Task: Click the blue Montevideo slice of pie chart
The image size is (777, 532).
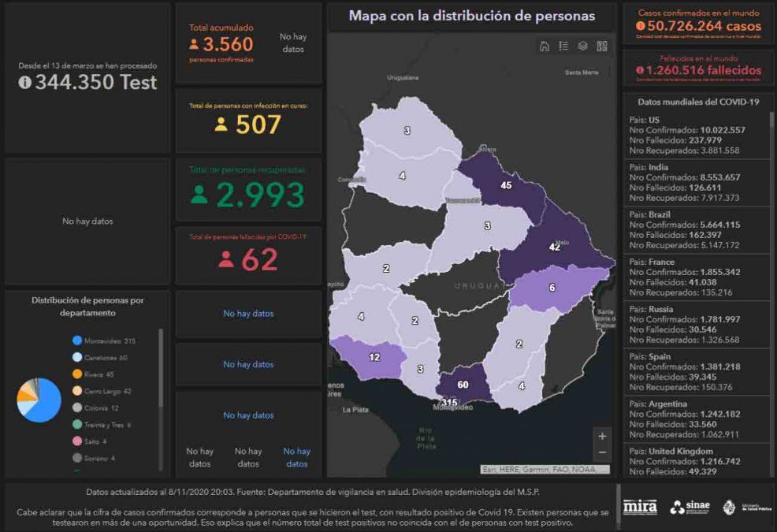Action: 46,404
